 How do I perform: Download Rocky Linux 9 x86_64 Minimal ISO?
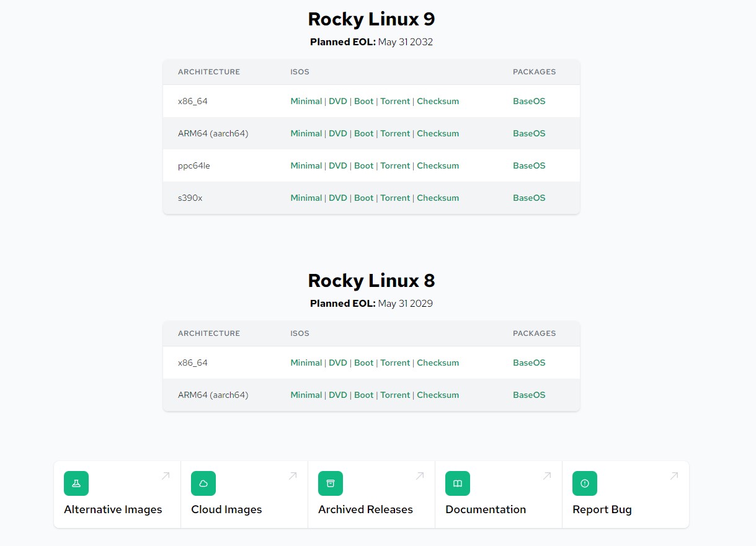[x=306, y=101]
